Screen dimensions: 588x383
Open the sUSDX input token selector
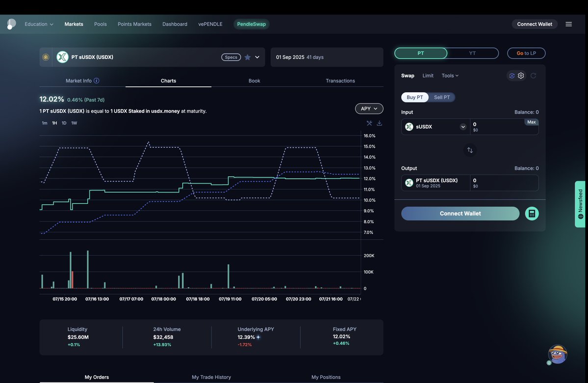pyautogui.click(x=435, y=127)
